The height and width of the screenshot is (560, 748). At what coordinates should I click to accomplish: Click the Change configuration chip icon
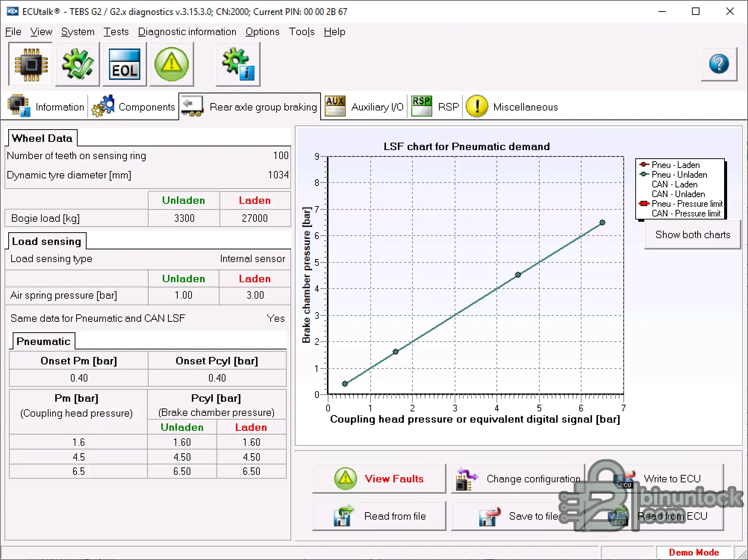(x=466, y=479)
